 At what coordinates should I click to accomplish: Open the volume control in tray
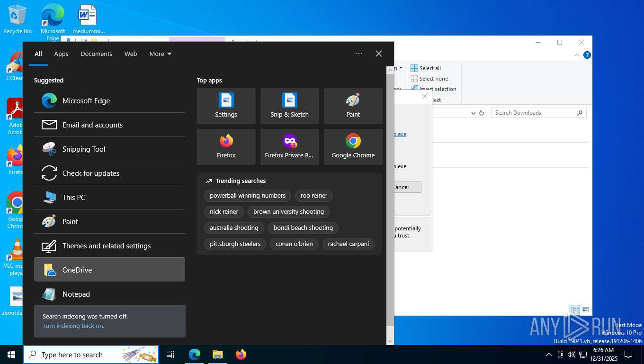click(x=572, y=355)
